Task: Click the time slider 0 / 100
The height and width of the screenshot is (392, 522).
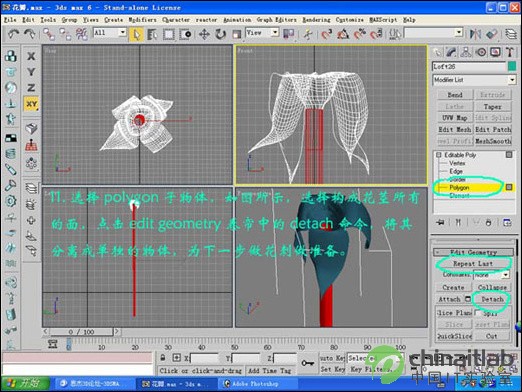Action: click(x=81, y=332)
